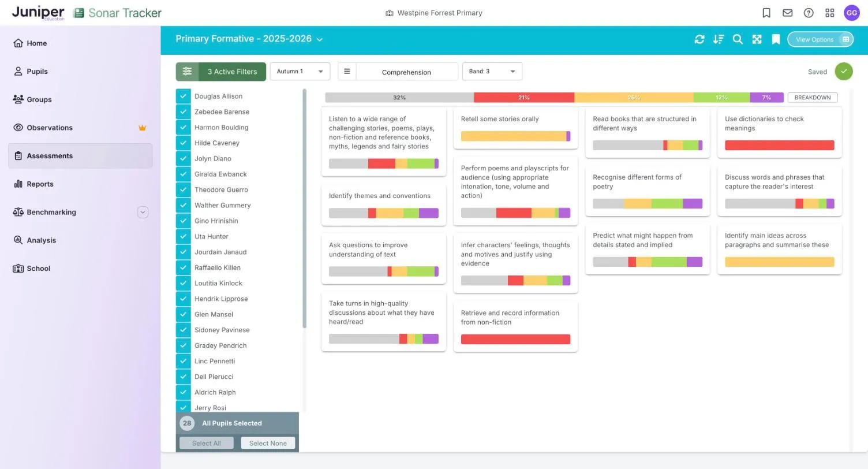Click the white bookmark icon in blue toolbar
Image resolution: width=868 pixels, height=469 pixels.
click(x=776, y=39)
